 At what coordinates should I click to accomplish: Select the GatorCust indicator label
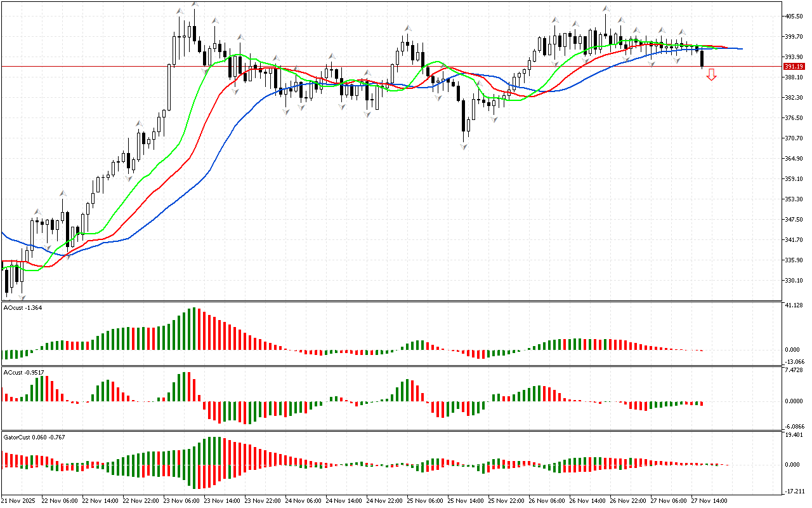tap(34, 437)
